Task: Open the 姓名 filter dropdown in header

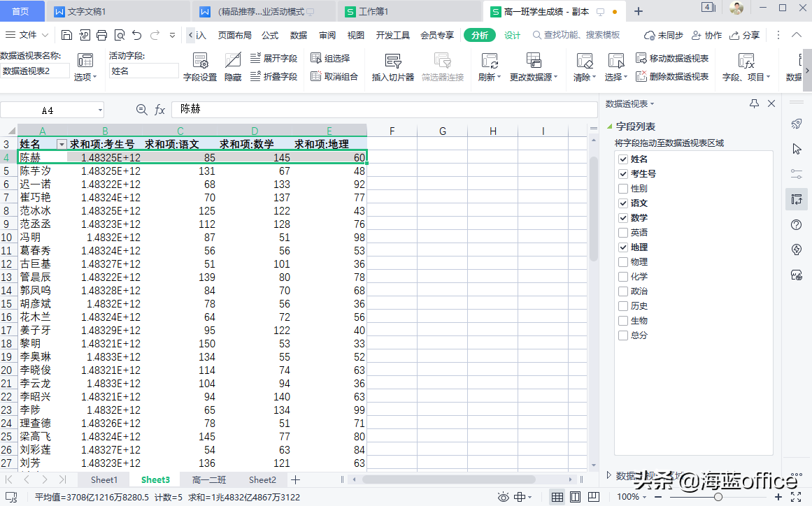Action: tap(62, 145)
